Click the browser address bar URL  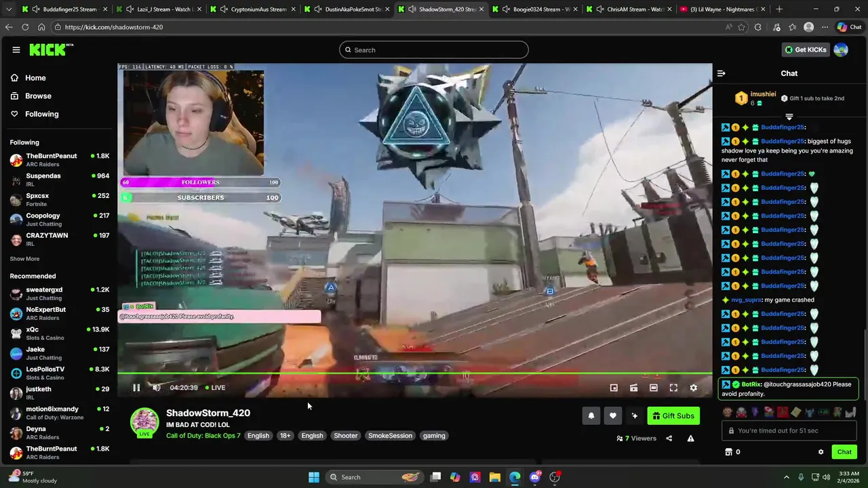pos(114,27)
